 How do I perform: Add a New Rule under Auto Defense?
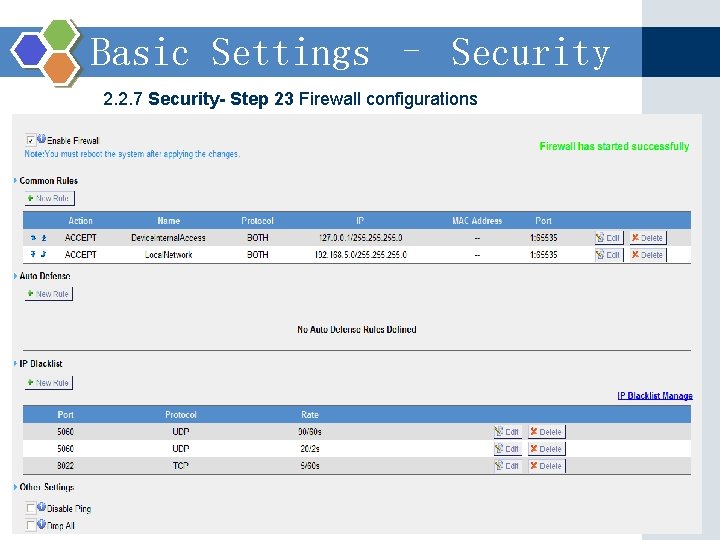[x=49, y=294]
